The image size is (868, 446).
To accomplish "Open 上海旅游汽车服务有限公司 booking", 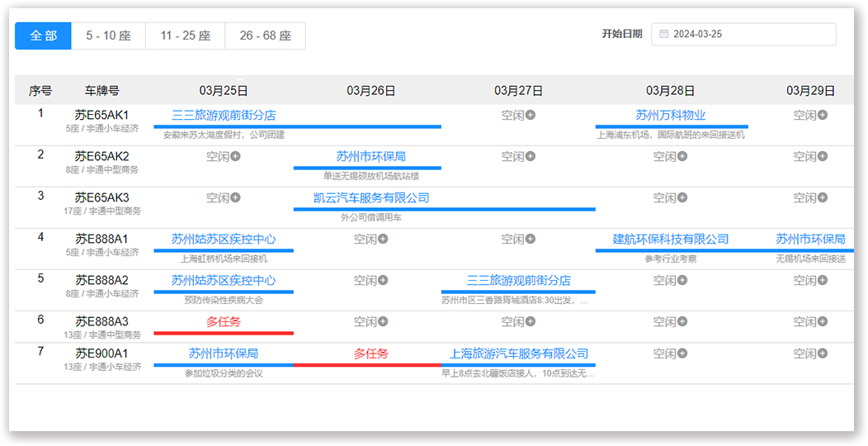I will click(518, 354).
